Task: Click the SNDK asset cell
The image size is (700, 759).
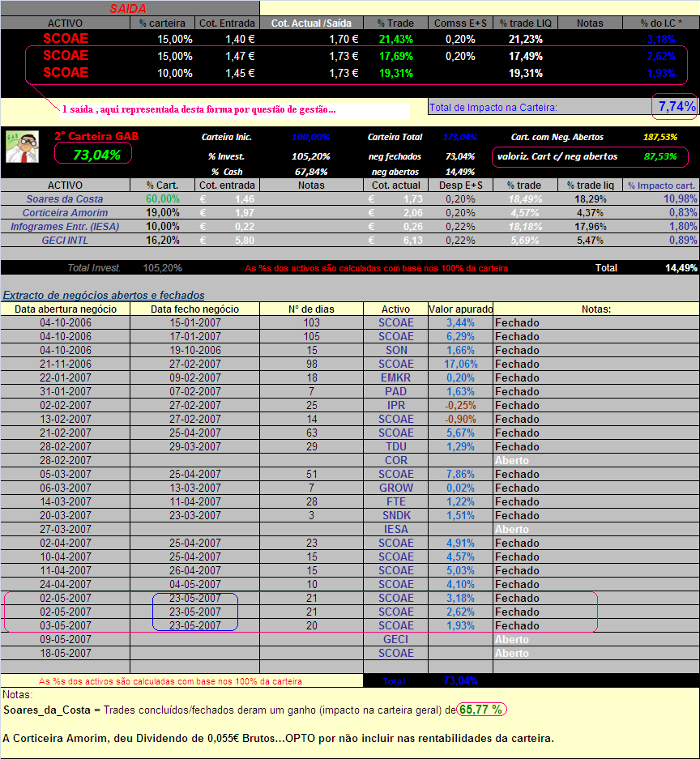Action: pyautogui.click(x=396, y=515)
